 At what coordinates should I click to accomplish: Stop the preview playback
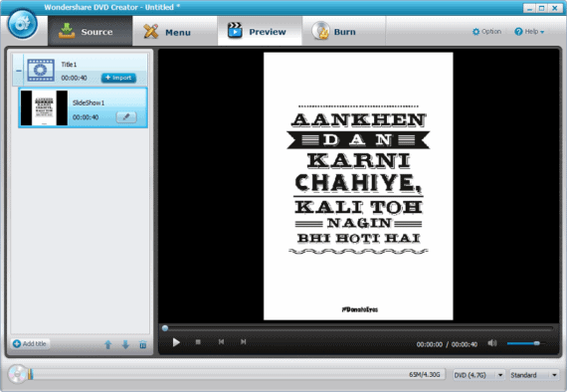pyautogui.click(x=198, y=341)
